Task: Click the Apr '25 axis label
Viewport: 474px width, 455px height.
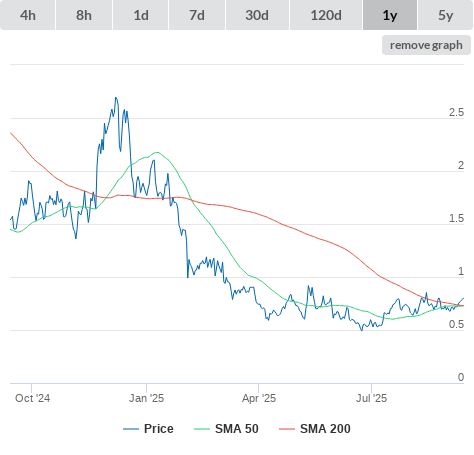Action: [259, 398]
